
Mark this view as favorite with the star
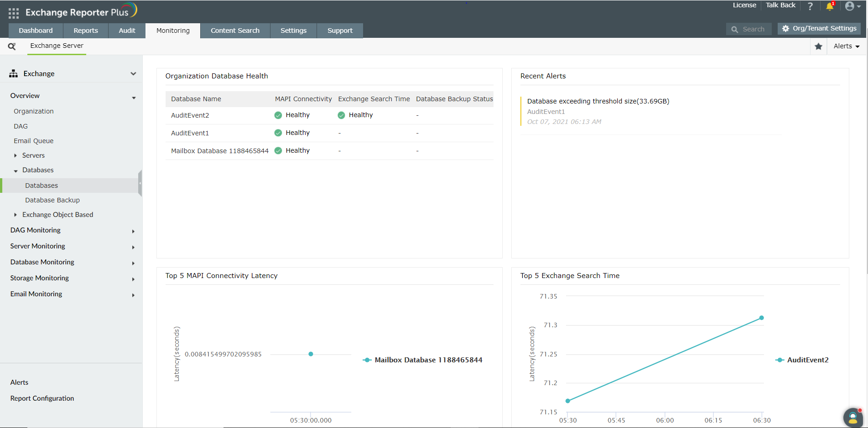(x=818, y=46)
